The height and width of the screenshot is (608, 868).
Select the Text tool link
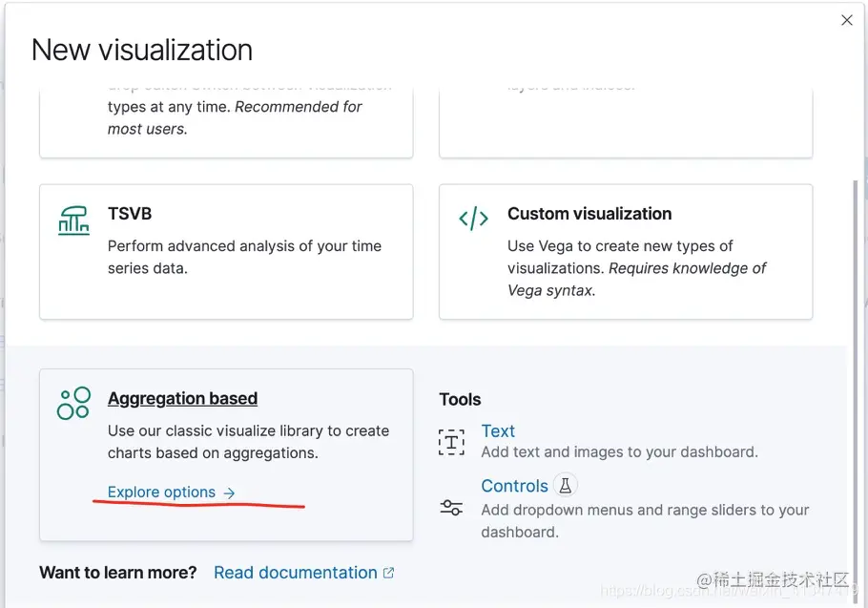[x=498, y=431]
